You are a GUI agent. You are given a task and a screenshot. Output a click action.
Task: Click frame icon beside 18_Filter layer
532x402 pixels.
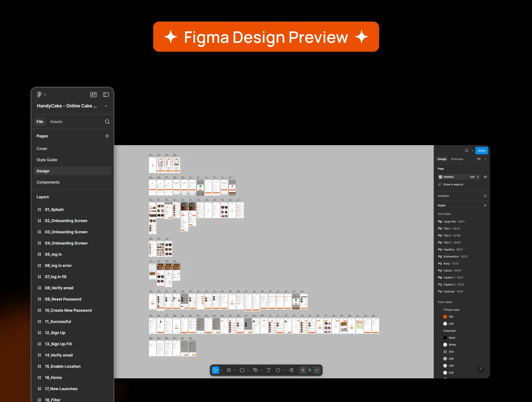click(39, 400)
